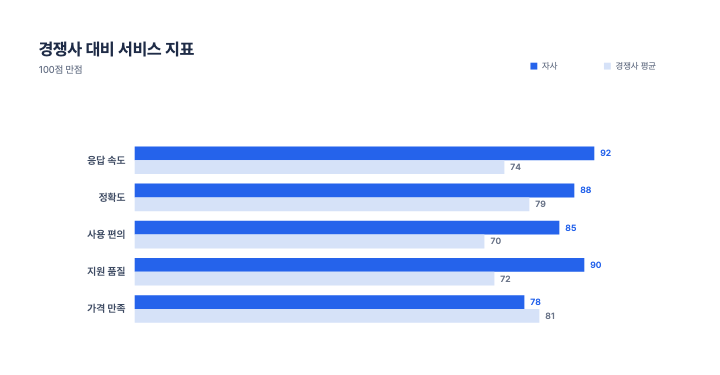Screen dimensions: 720x375
Task: Click the 자사 legend color square
Action: point(534,66)
